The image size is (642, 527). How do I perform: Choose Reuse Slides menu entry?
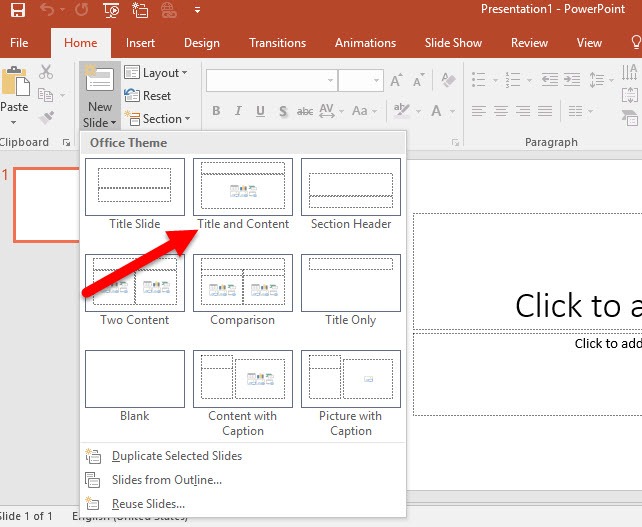tap(148, 503)
